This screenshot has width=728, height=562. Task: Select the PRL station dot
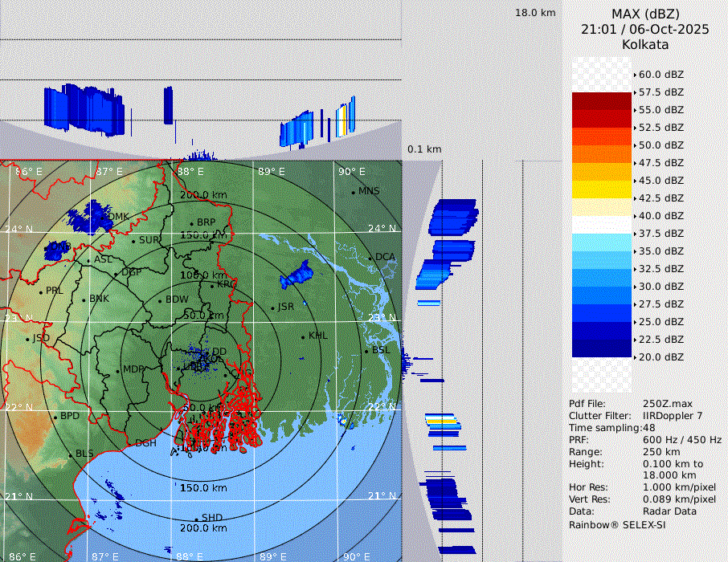(40, 291)
